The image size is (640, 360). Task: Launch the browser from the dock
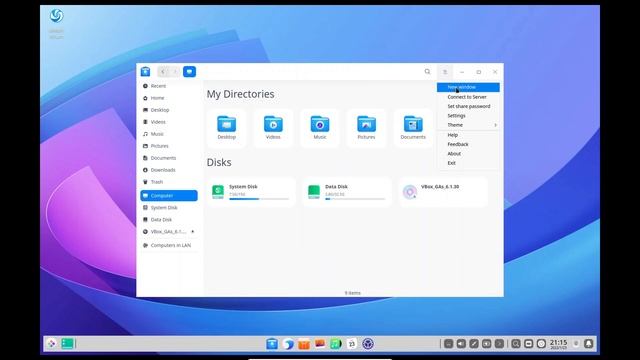(x=288, y=344)
